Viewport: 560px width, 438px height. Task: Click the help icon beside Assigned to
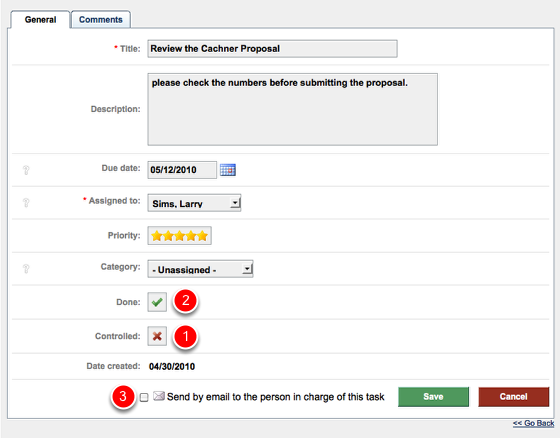tap(26, 203)
